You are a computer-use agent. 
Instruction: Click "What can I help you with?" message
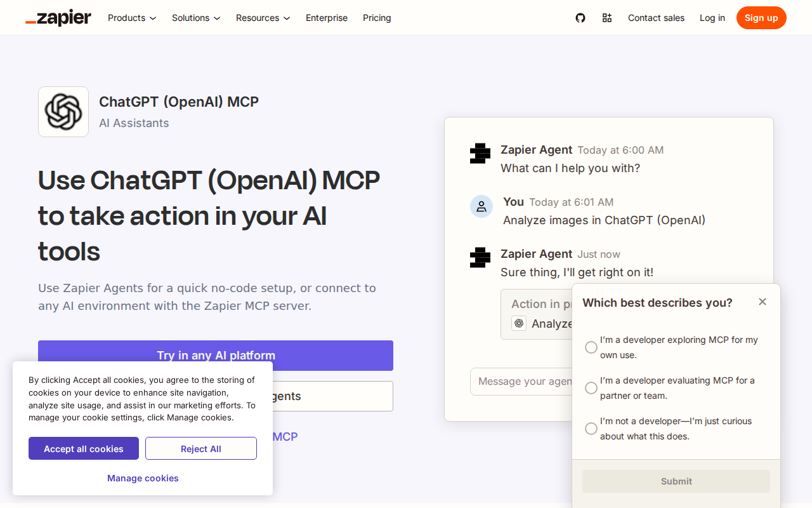point(570,168)
